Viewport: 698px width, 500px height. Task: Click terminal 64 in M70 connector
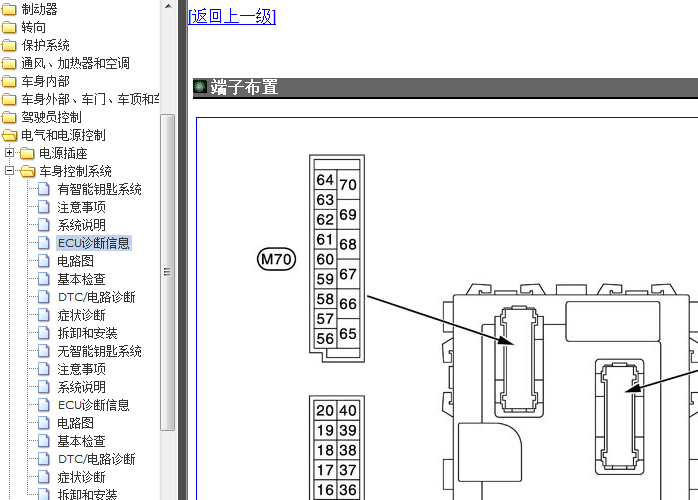(x=325, y=180)
